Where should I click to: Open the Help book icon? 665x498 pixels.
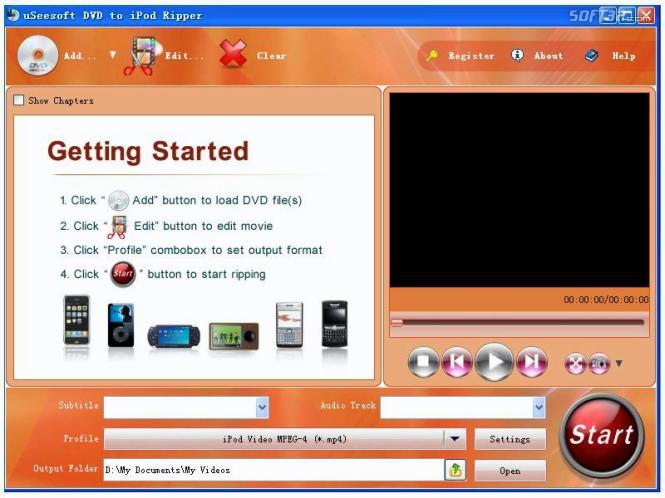(x=592, y=56)
